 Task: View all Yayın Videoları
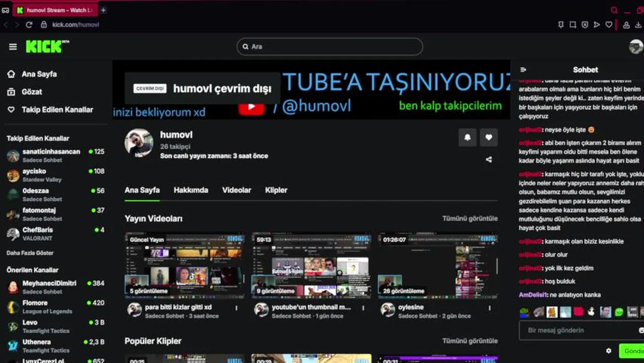pyautogui.click(x=470, y=218)
